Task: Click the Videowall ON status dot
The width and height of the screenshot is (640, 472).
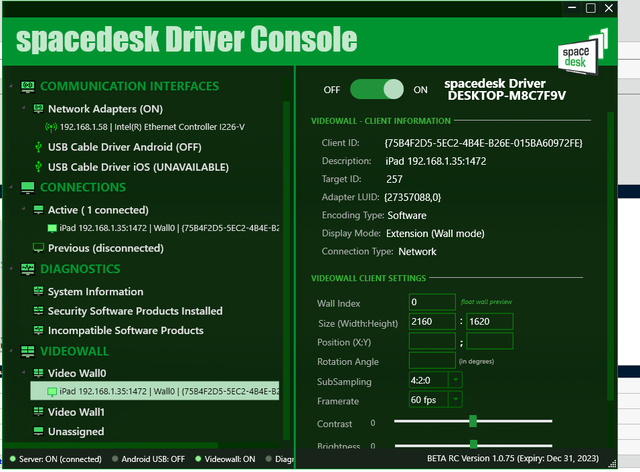Action: [x=198, y=459]
